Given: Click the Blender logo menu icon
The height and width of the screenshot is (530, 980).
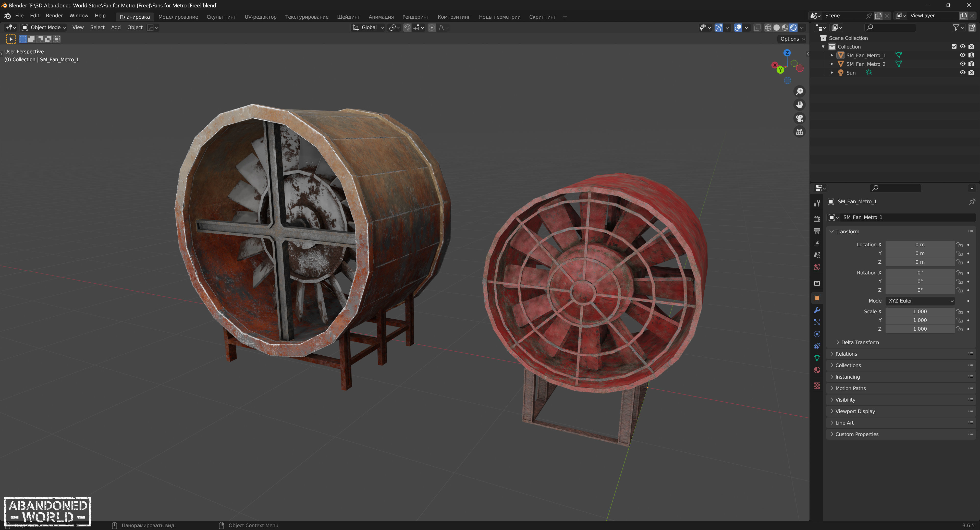Looking at the screenshot, I should point(7,16).
